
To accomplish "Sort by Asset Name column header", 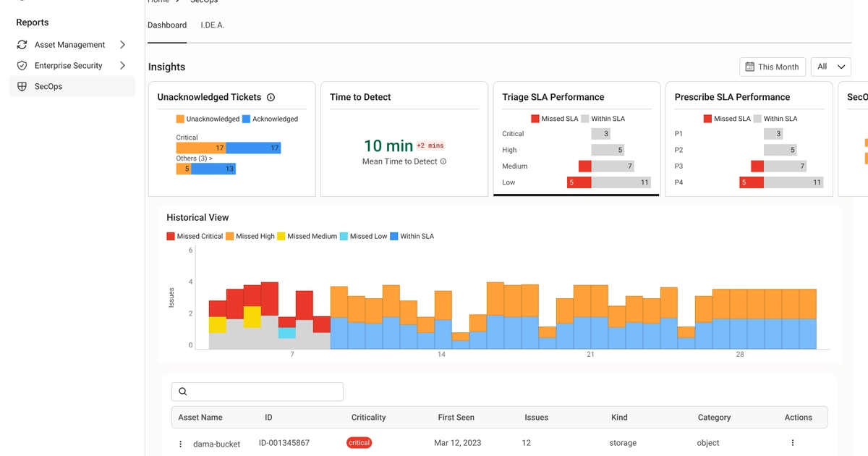I will (x=200, y=418).
